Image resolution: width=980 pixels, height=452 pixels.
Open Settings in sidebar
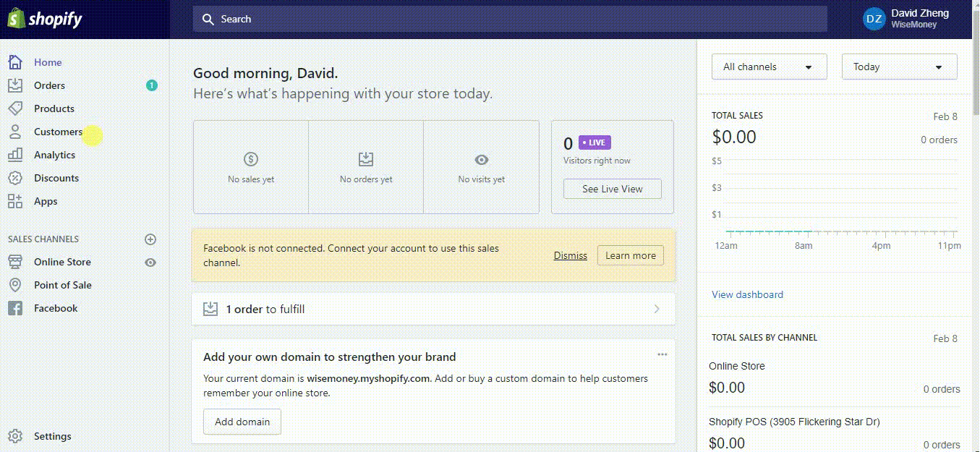[x=53, y=436]
